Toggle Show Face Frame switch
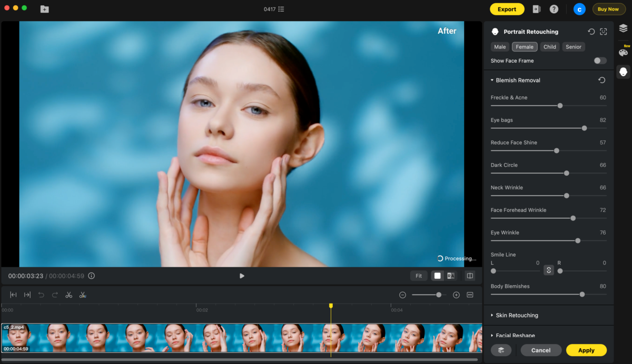The width and height of the screenshot is (632, 364). click(x=600, y=60)
